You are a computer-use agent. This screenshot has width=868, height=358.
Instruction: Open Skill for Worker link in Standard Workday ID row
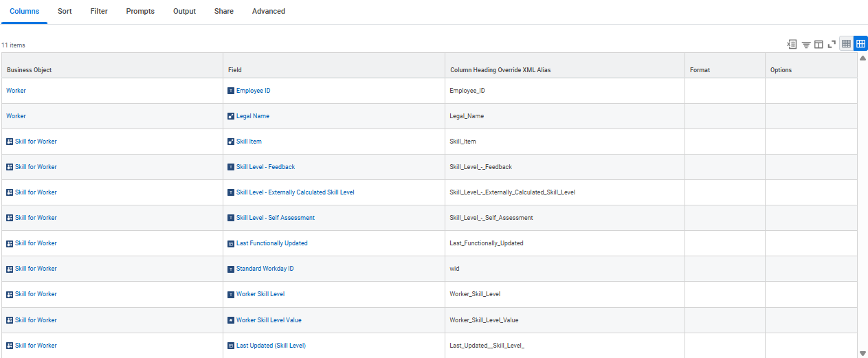tap(36, 269)
